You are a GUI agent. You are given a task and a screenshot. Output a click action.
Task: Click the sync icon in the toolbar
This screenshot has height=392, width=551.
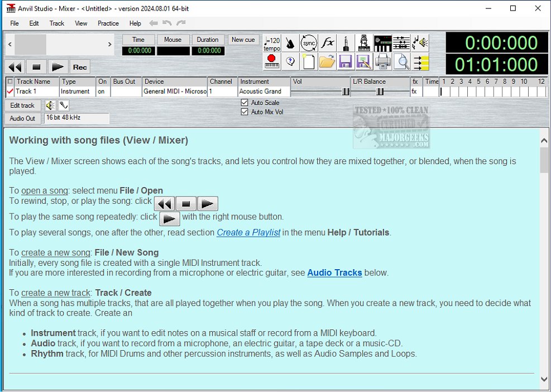(309, 43)
